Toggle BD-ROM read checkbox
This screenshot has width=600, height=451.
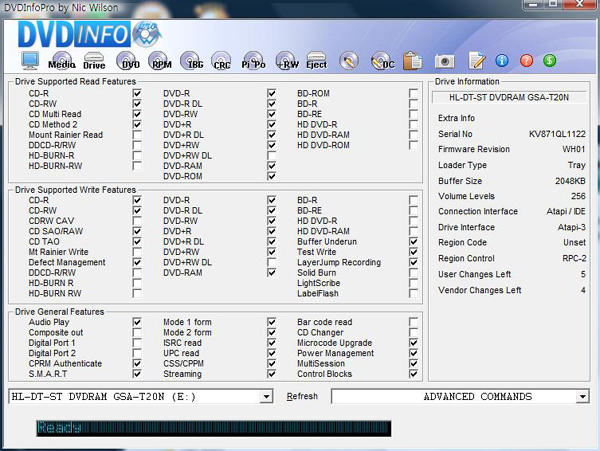click(413, 93)
